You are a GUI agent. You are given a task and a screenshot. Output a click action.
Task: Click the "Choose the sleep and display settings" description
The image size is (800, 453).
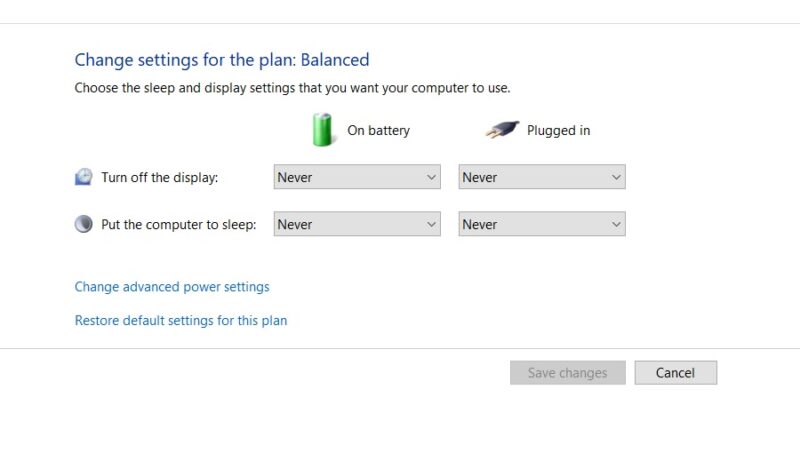coord(292,88)
